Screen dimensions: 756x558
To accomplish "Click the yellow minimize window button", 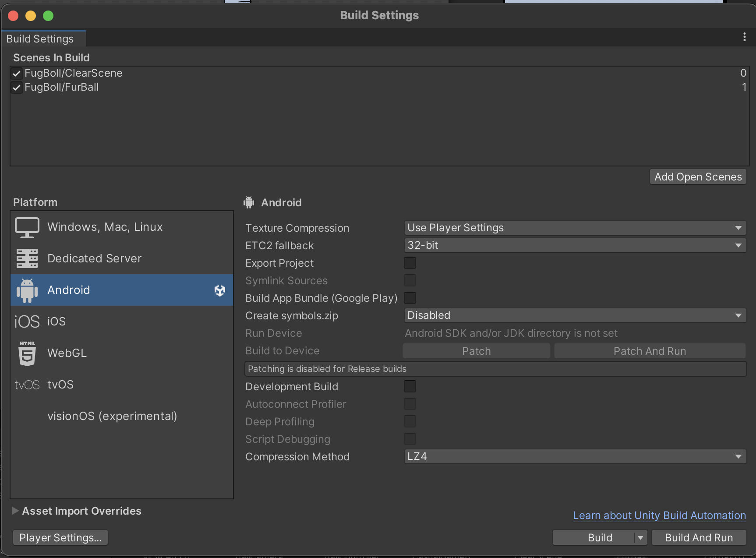I will point(31,16).
